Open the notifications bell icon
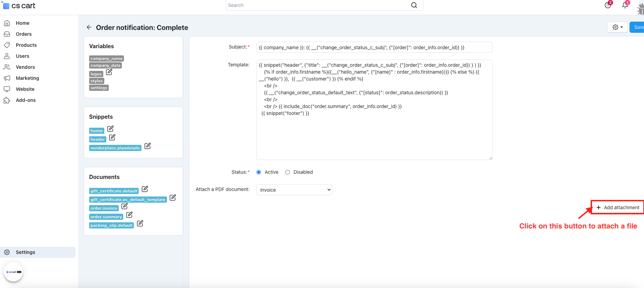 click(625, 5)
